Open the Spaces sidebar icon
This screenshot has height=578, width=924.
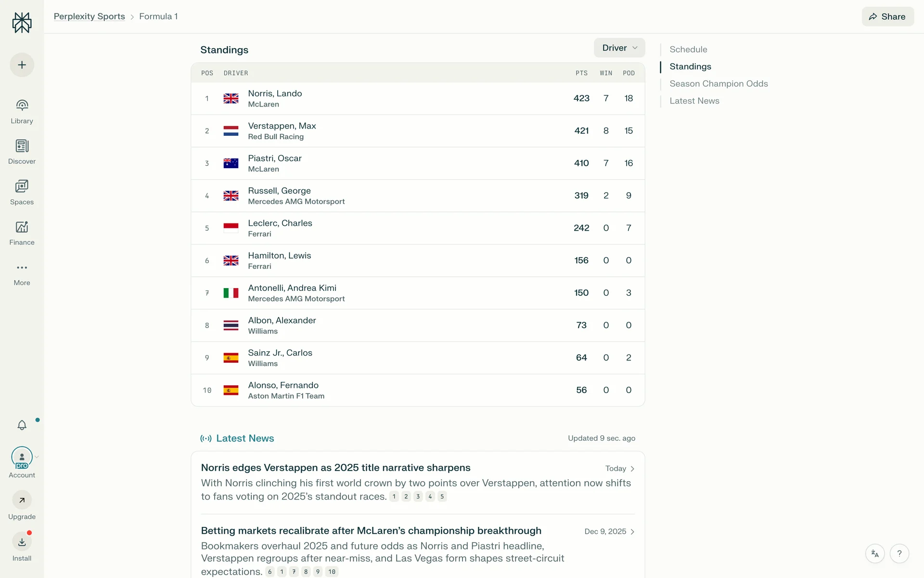click(x=22, y=186)
